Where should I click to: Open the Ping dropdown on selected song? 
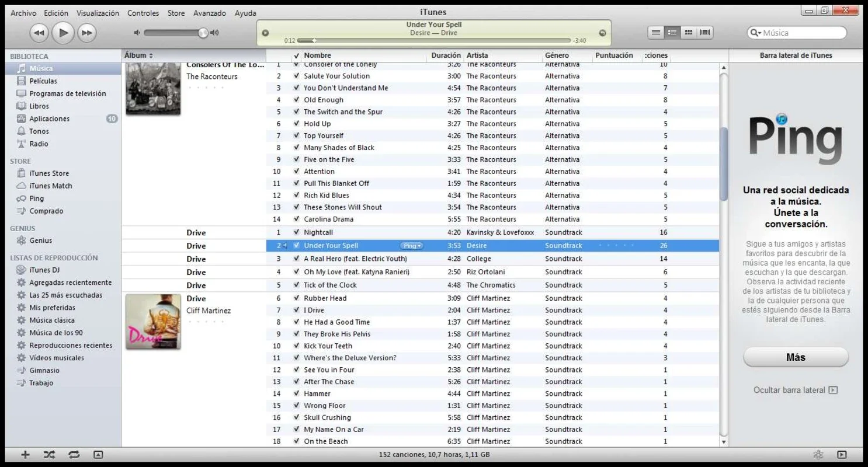pyautogui.click(x=412, y=246)
